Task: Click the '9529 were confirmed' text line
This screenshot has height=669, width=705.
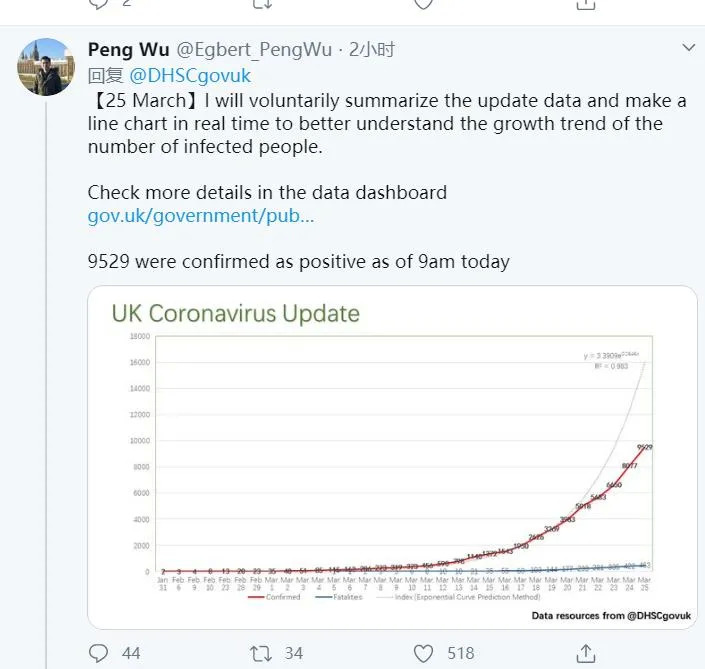Action: 298,262
